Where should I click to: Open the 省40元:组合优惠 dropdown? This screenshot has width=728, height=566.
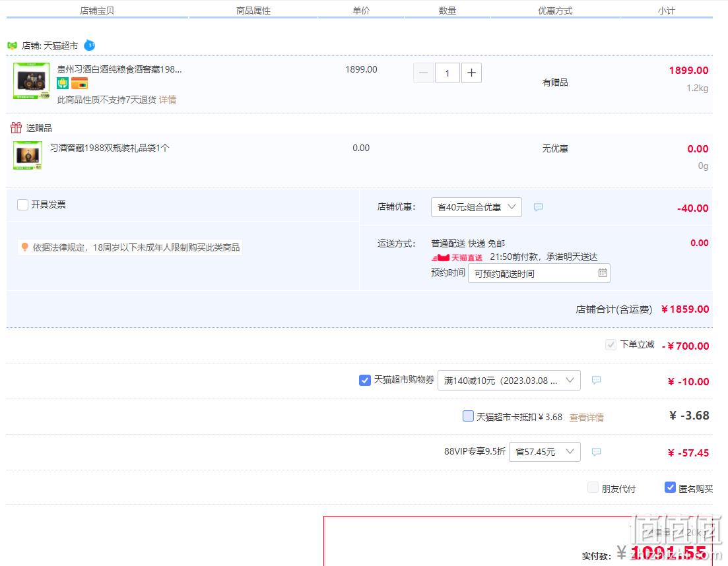(x=477, y=207)
